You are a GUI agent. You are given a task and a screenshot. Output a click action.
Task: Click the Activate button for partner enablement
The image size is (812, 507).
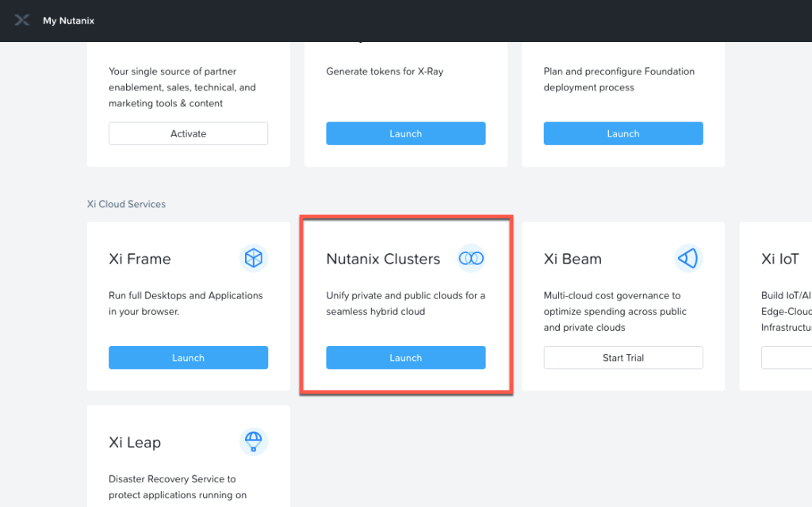point(188,133)
